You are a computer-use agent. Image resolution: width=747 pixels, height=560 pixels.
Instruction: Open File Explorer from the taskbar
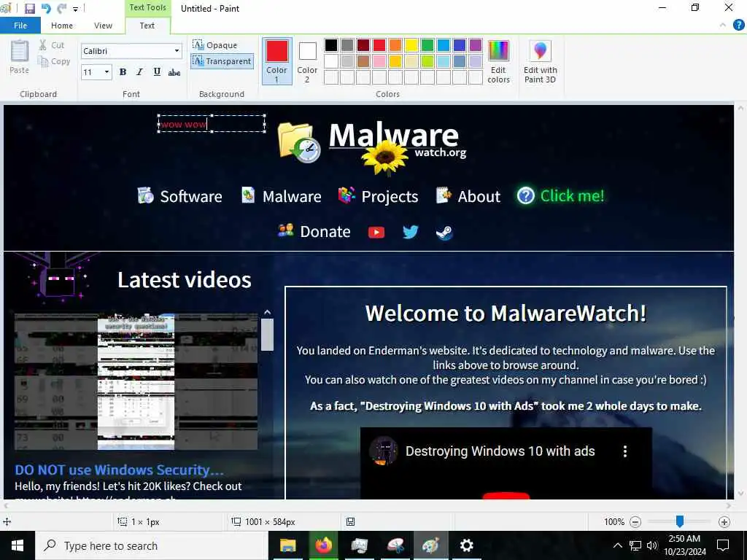(x=287, y=545)
